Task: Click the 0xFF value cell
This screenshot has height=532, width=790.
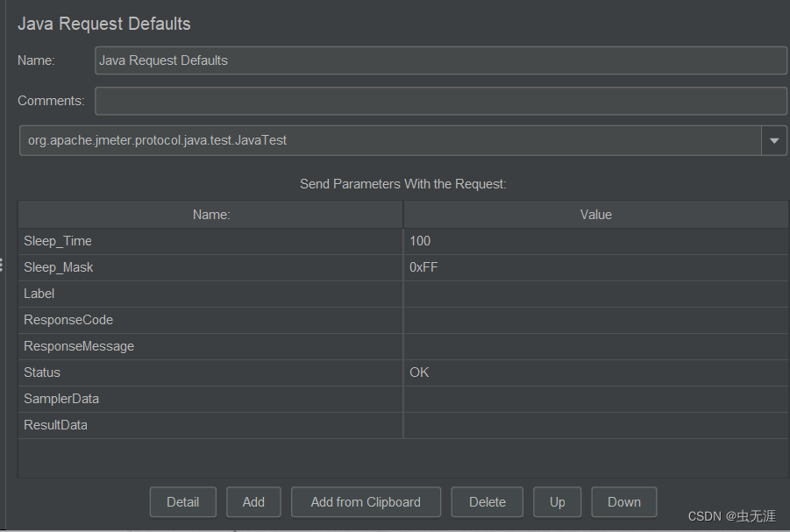Action: (594, 267)
